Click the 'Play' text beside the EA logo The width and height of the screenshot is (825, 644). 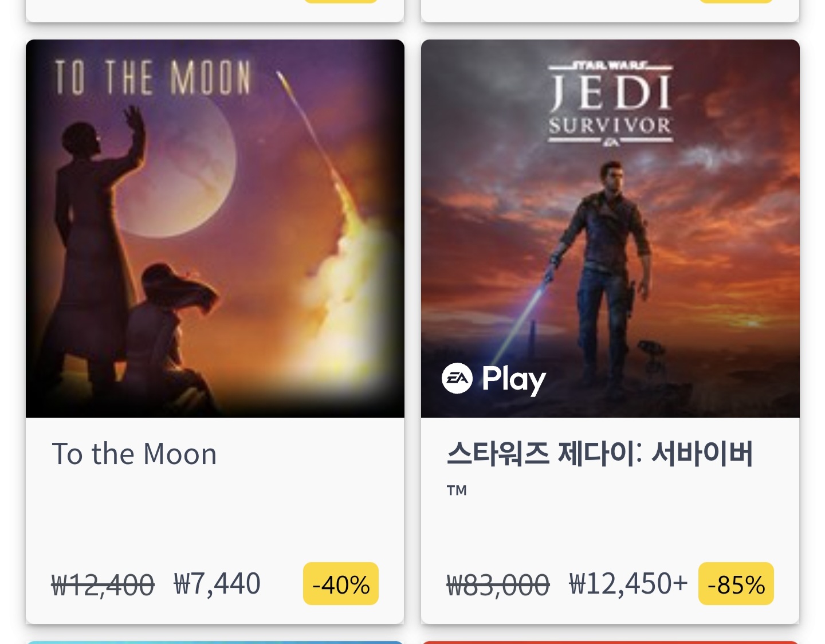514,379
